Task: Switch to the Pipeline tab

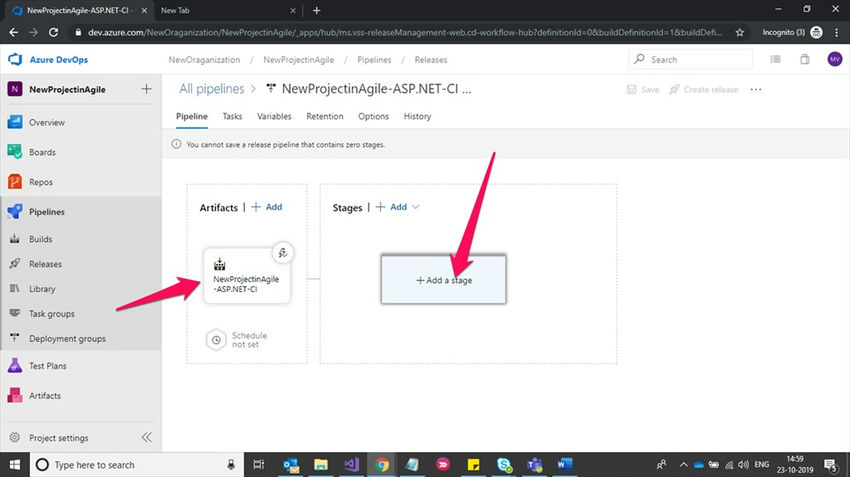Action: 191,116
